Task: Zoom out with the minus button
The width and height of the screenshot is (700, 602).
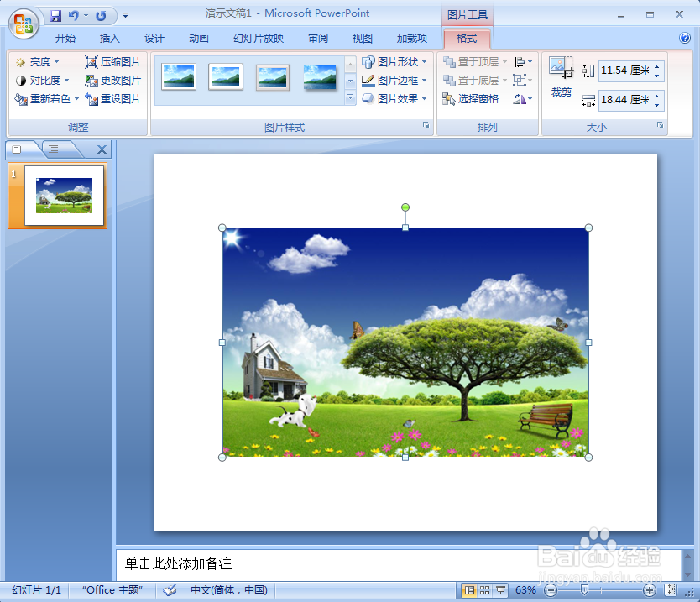Action: 551,590
